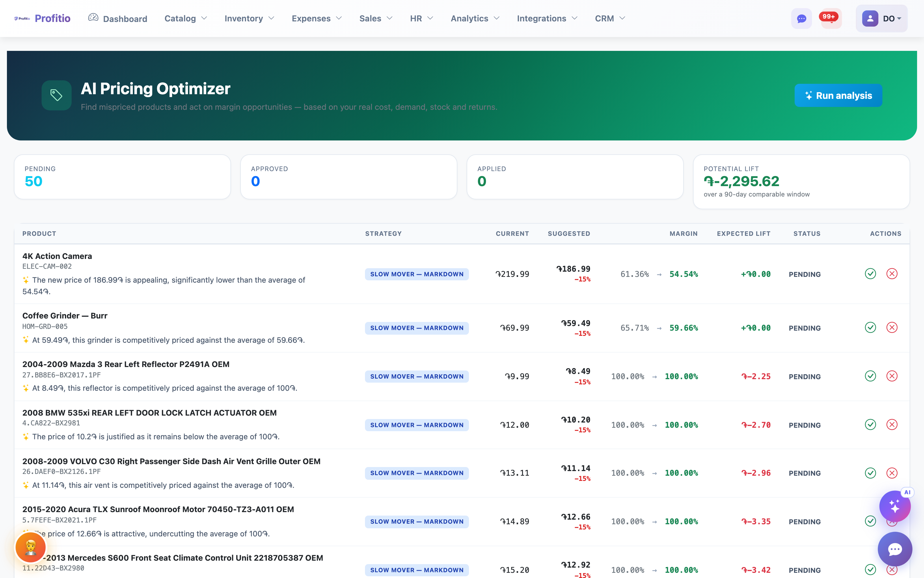Click the sparkle icon in VOLVO C30 note
The image size is (924, 578).
[26, 485]
